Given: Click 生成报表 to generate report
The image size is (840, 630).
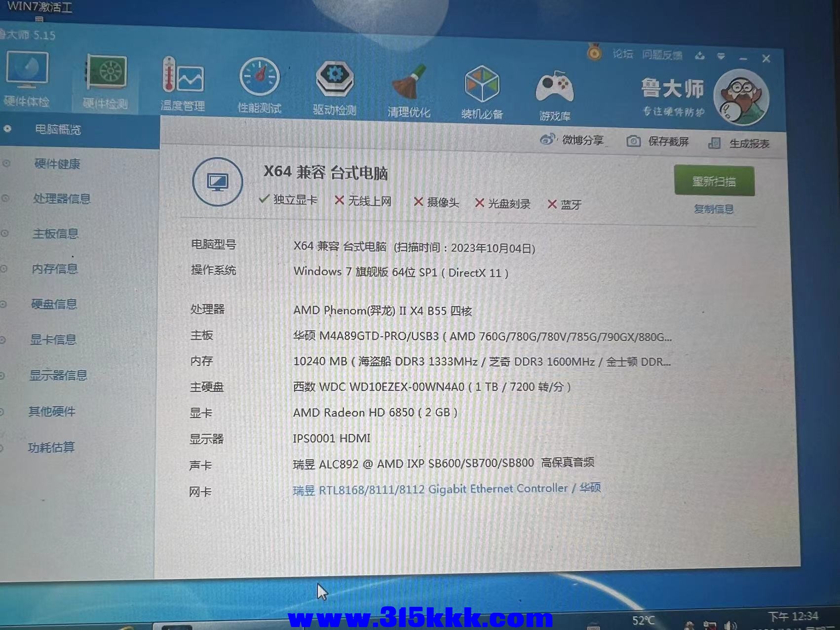Looking at the screenshot, I should click(x=749, y=144).
